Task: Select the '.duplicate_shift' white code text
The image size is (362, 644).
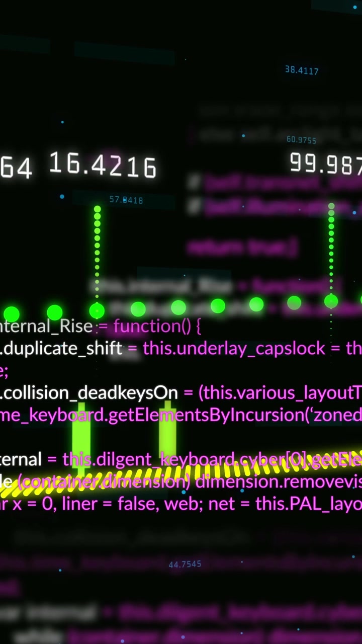Action: pyautogui.click(x=61, y=349)
